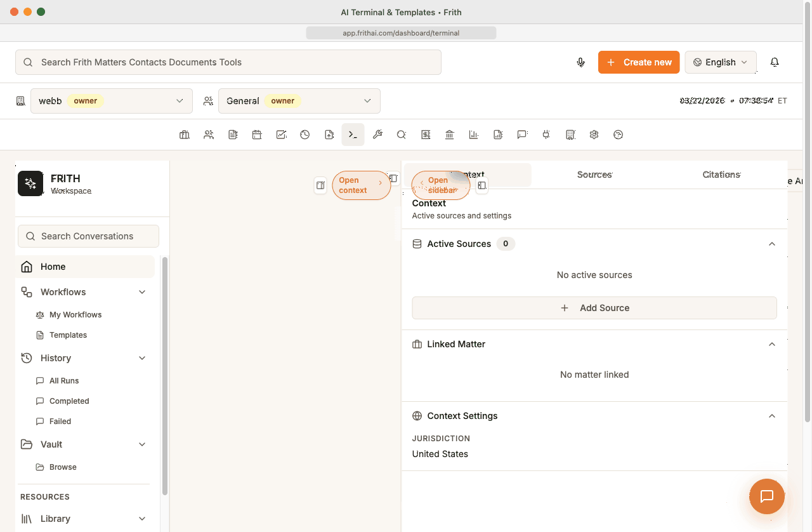Screen dimensions: 812x532
Task: Click the voice microphone icon near Create new
Action: (580, 62)
